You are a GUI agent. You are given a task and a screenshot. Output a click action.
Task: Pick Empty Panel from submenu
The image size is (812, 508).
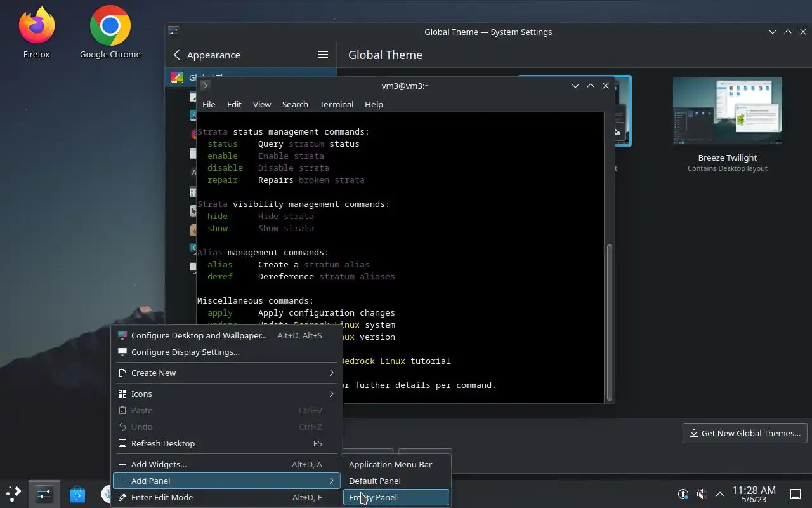pyautogui.click(x=396, y=497)
